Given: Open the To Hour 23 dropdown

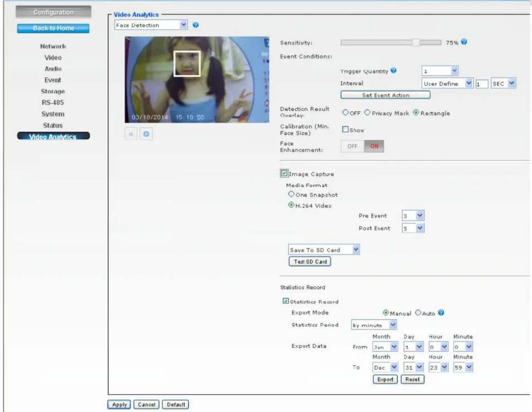Looking at the screenshot, I should [x=438, y=367].
